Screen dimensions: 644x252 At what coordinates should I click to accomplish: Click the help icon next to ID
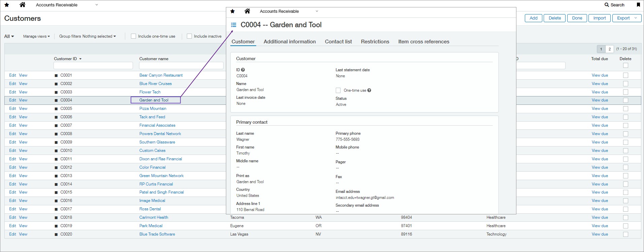243,70
